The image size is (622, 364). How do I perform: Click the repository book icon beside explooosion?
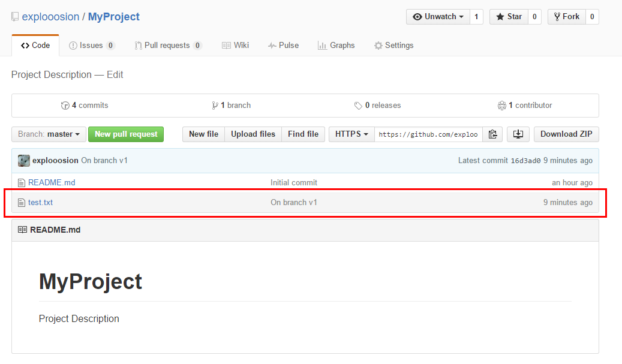15,17
